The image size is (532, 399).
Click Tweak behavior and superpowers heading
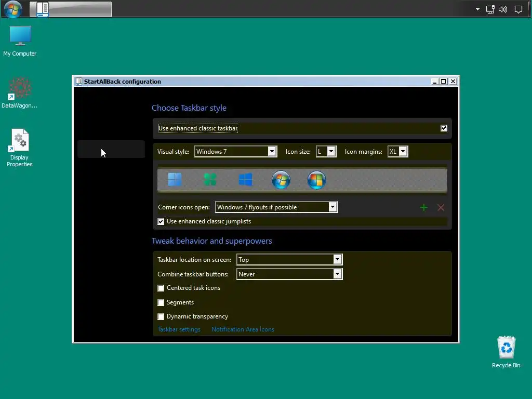click(x=212, y=241)
